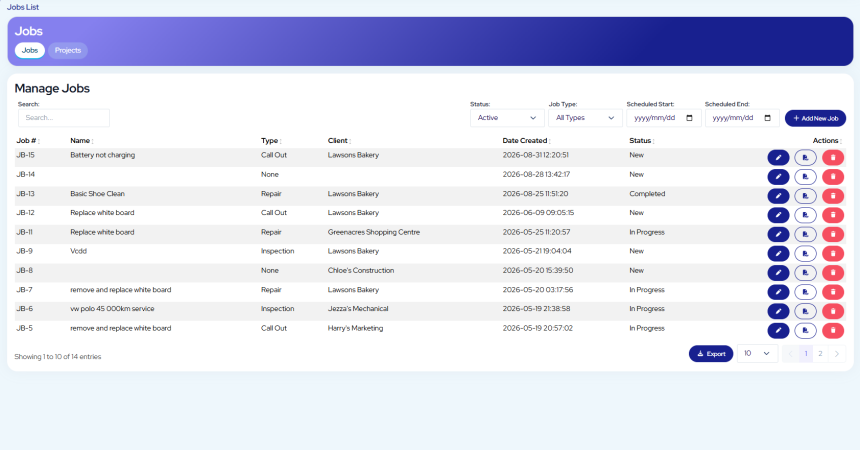The width and height of the screenshot is (860, 450).
Task: Go to the previous page with the left arrow
Action: pos(790,353)
